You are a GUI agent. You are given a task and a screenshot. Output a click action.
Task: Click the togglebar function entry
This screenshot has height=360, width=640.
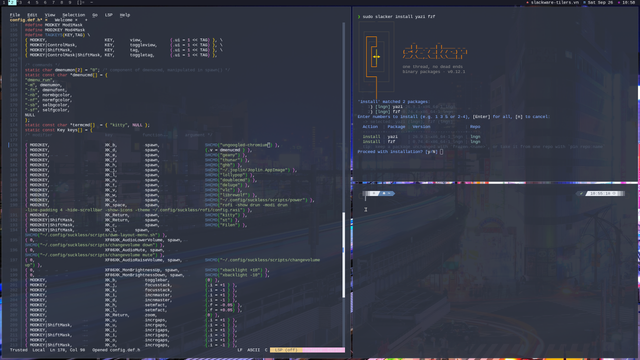[x=156, y=280]
